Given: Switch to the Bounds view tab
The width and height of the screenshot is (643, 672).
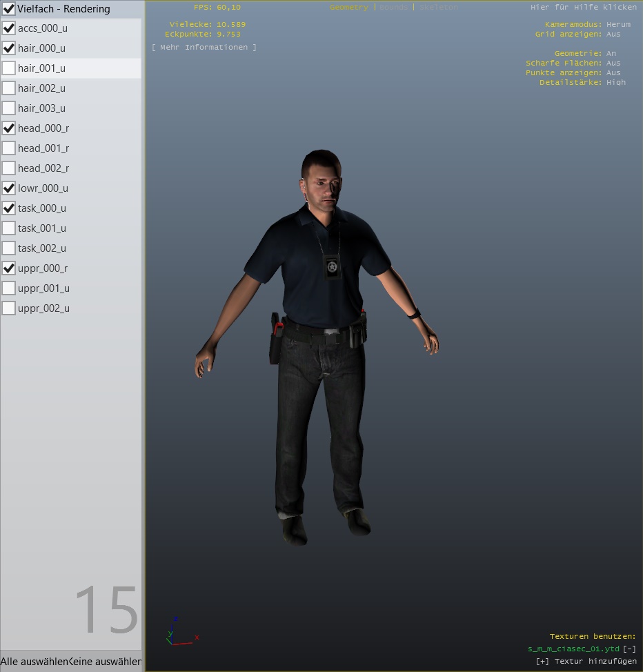Looking at the screenshot, I should 394,8.
